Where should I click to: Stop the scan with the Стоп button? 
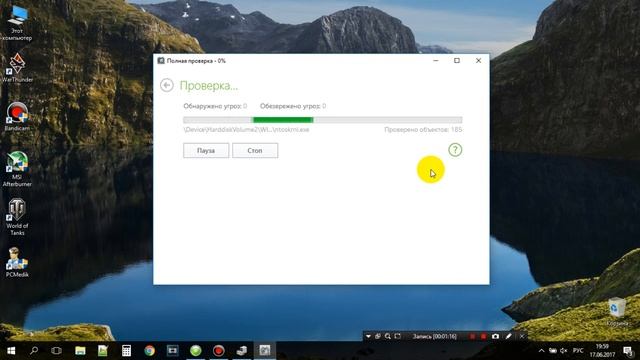pyautogui.click(x=255, y=151)
